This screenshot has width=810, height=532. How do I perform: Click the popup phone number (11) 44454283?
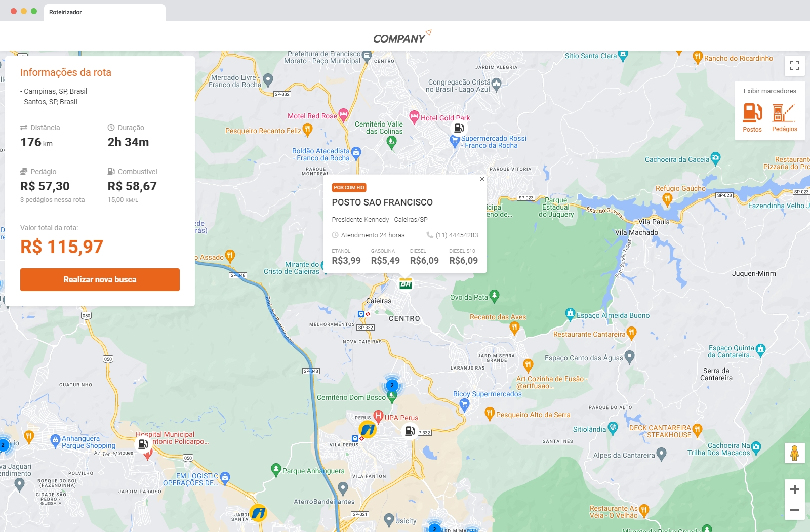click(457, 235)
